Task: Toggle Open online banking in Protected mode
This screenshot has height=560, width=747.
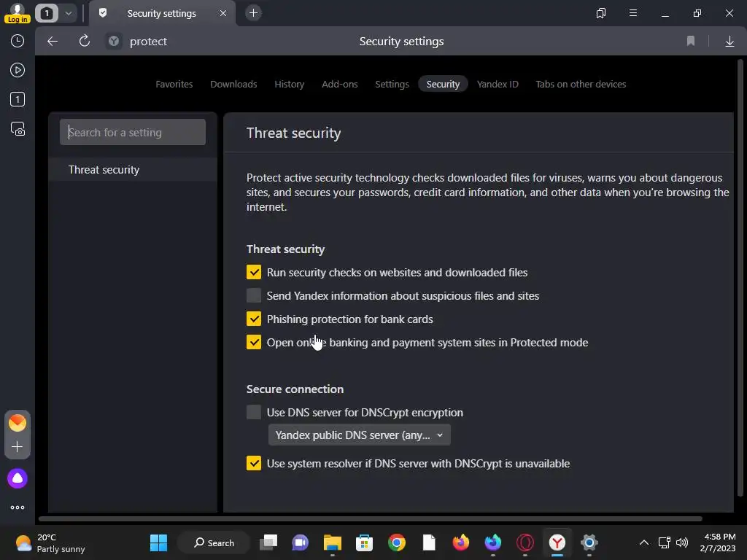Action: coord(253,343)
